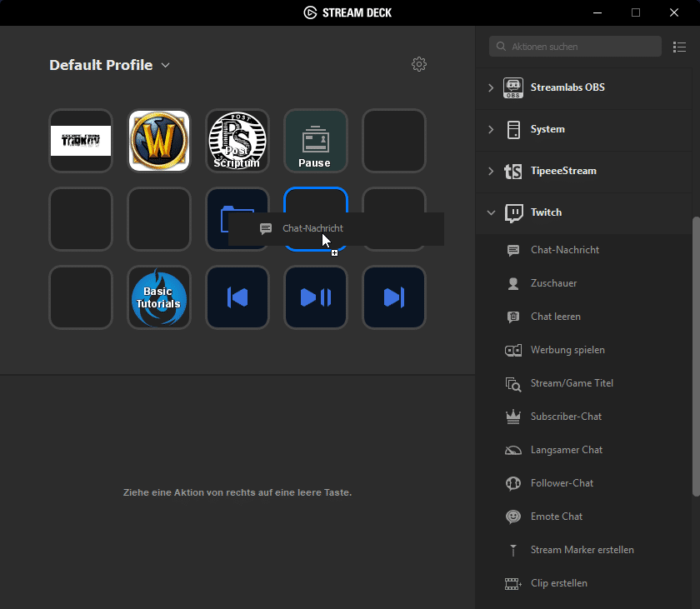
Task: Select the Basic Tutorials key
Action: point(159,297)
